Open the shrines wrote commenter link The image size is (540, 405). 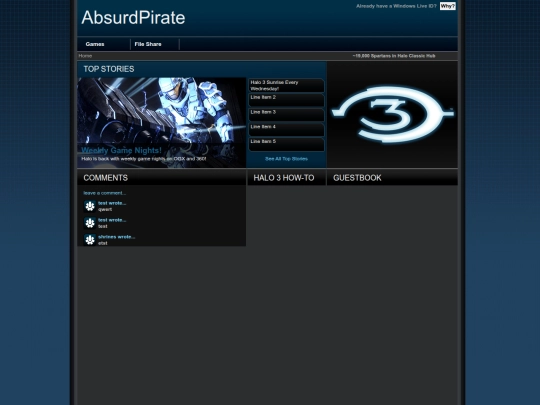point(117,237)
